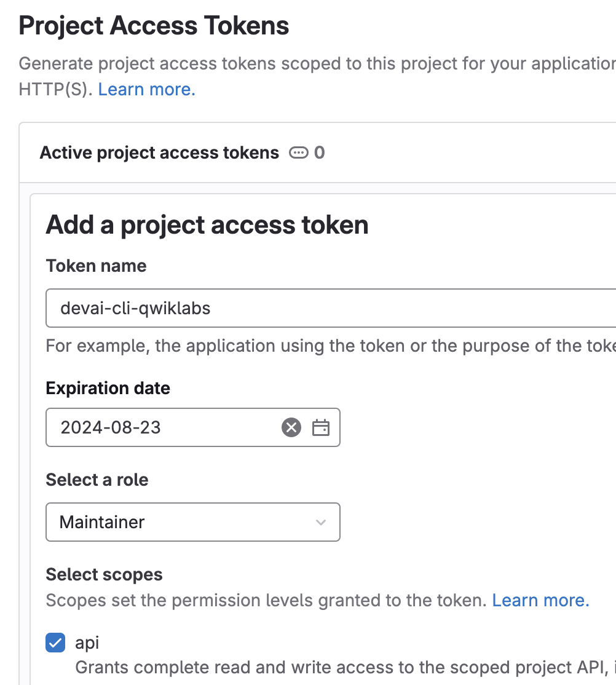Viewport: 616px width, 685px height.
Task: Click the "Add a project access token" heading
Action: (207, 225)
